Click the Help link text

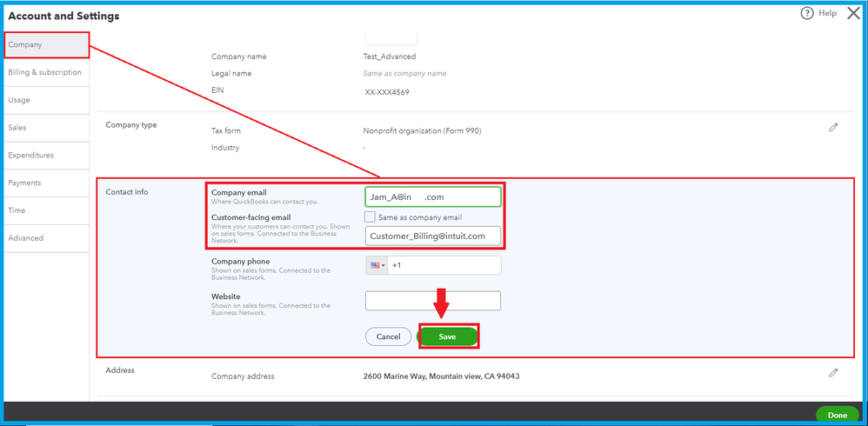tap(828, 13)
